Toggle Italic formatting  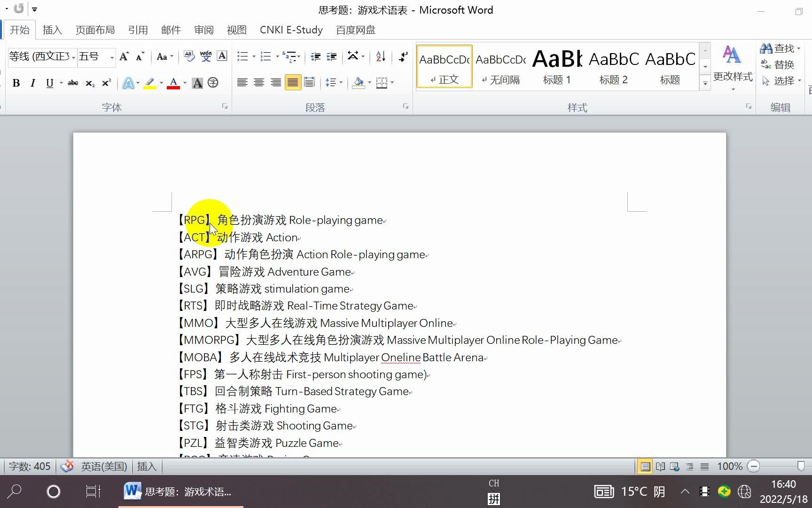tap(32, 83)
